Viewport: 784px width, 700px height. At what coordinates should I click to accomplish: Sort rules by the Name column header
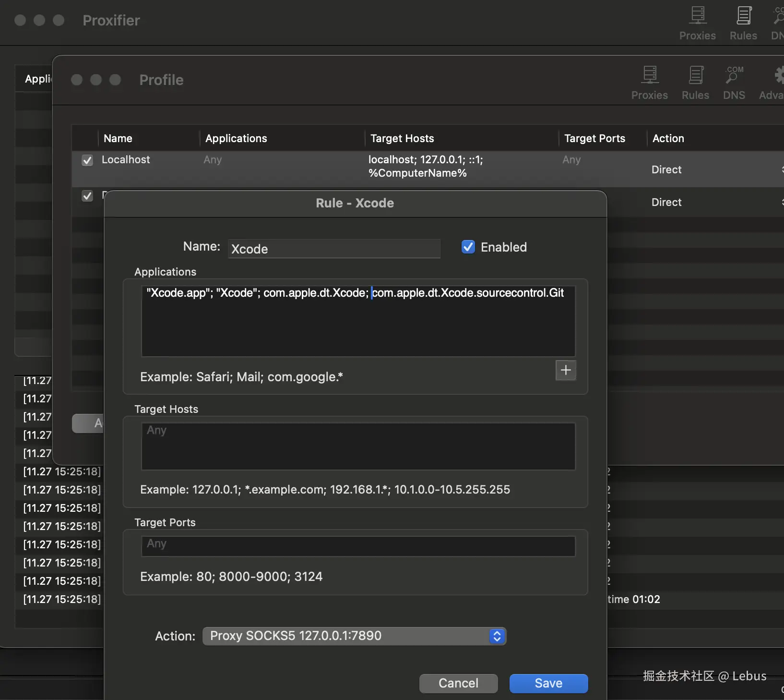coord(118,138)
